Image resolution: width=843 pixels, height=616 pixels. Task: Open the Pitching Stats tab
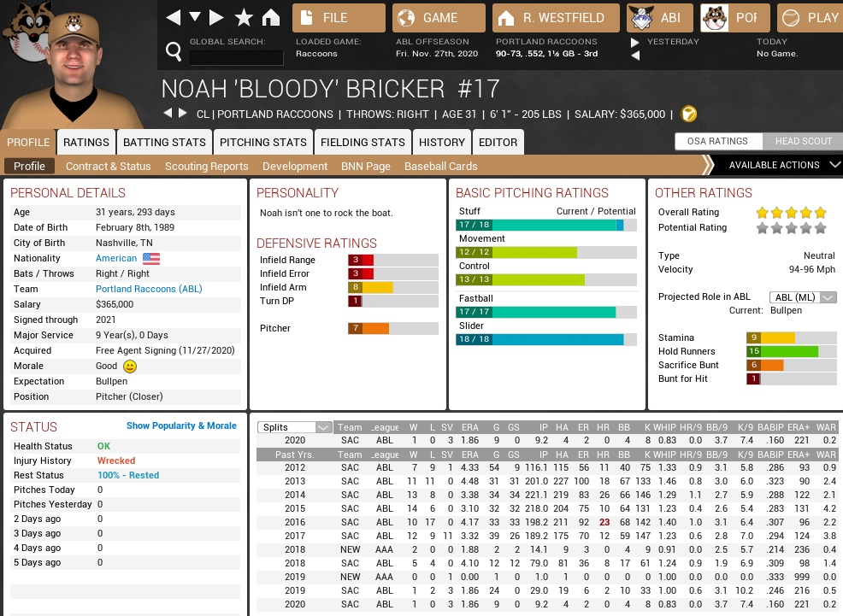(262, 142)
